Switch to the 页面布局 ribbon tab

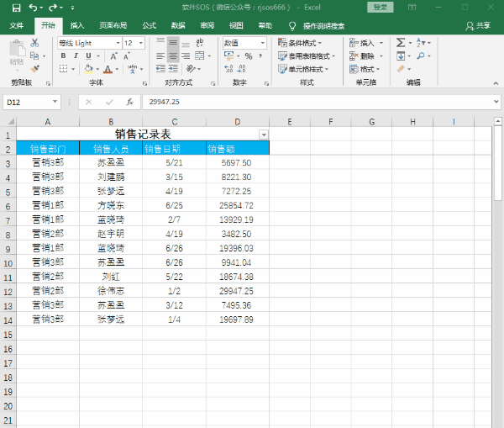[113, 26]
